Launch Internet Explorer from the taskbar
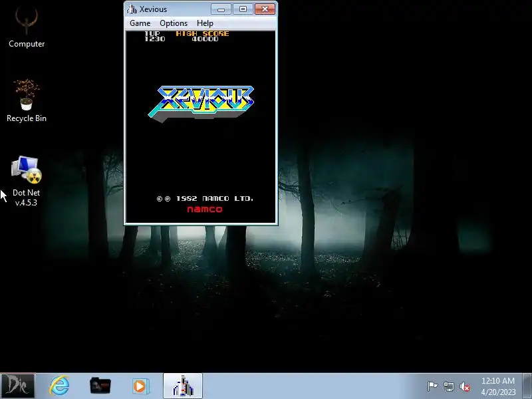 (x=59, y=386)
